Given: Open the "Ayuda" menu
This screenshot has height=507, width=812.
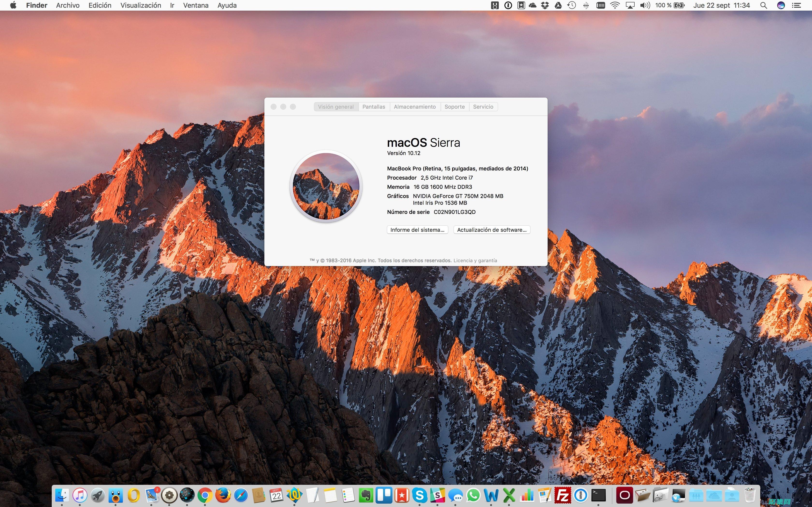Looking at the screenshot, I should click(226, 5).
